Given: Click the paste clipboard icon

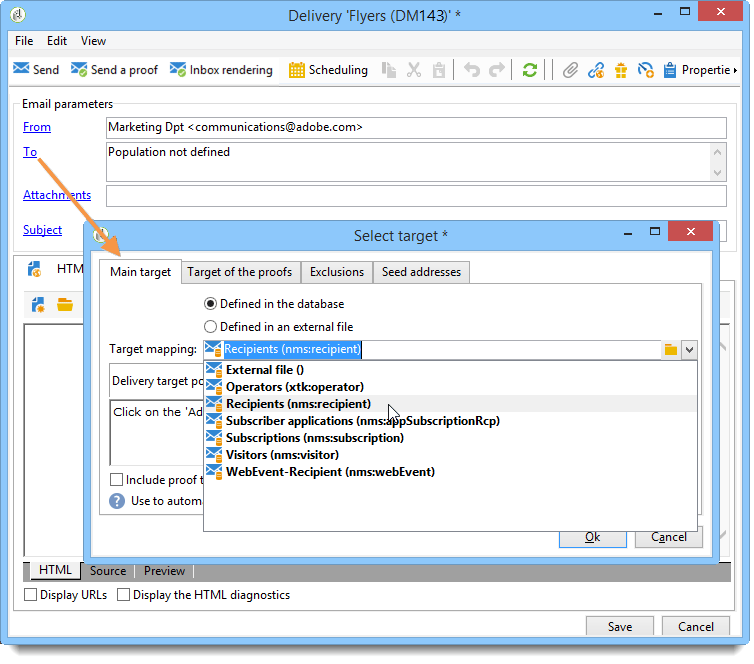Looking at the screenshot, I should [439, 70].
